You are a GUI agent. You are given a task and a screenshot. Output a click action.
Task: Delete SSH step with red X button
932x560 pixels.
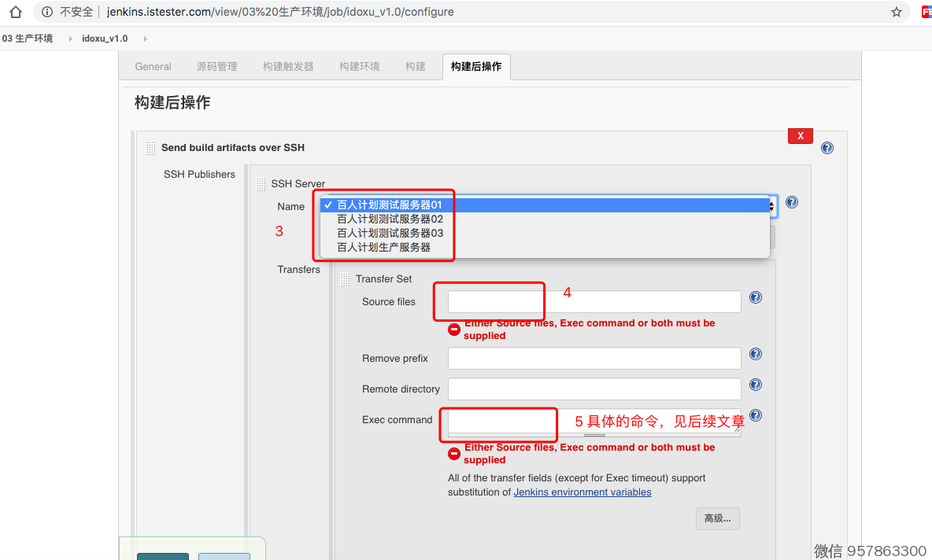pyautogui.click(x=800, y=136)
